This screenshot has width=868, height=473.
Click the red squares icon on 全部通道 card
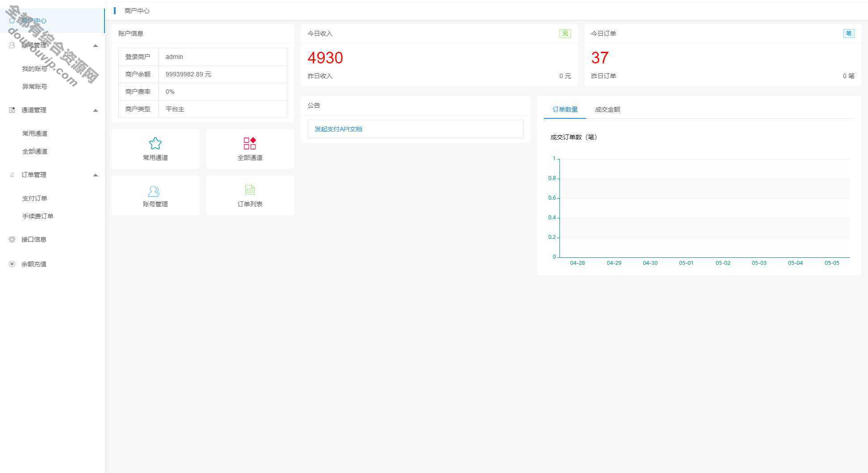[x=250, y=143]
